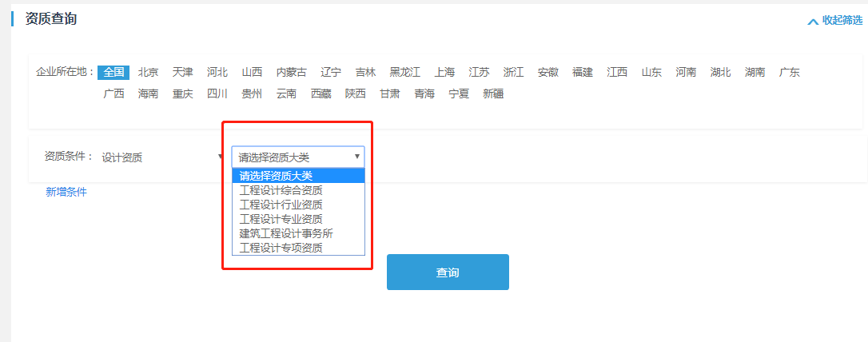Collapse filters via 收起筛选 chevron
The height and width of the screenshot is (342, 868).
(x=834, y=21)
